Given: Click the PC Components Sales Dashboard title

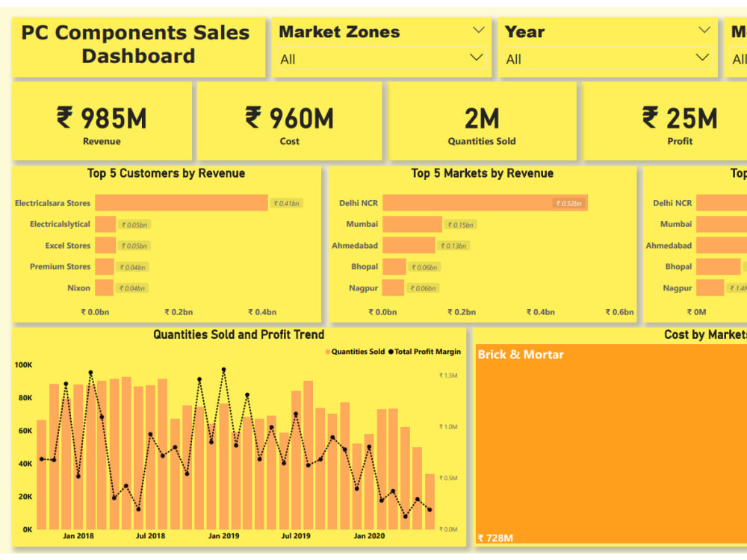Looking at the screenshot, I should click(x=137, y=43).
